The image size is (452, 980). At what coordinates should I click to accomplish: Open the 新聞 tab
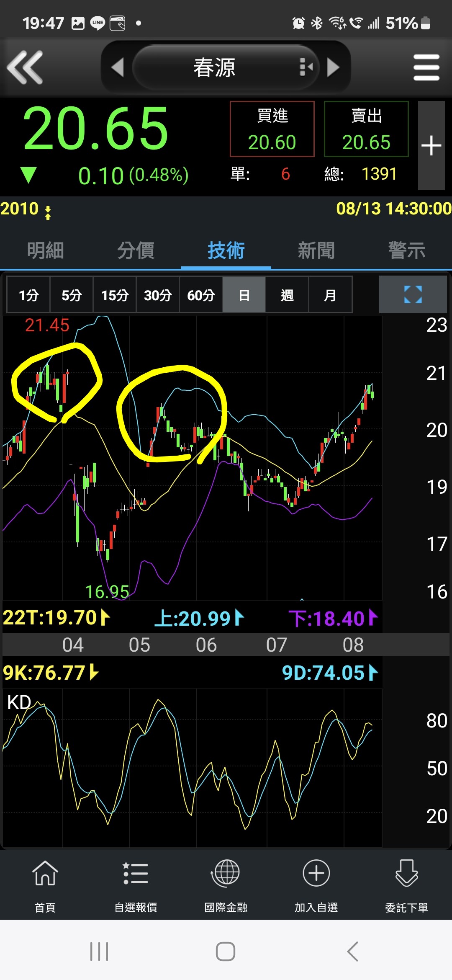[x=316, y=250]
